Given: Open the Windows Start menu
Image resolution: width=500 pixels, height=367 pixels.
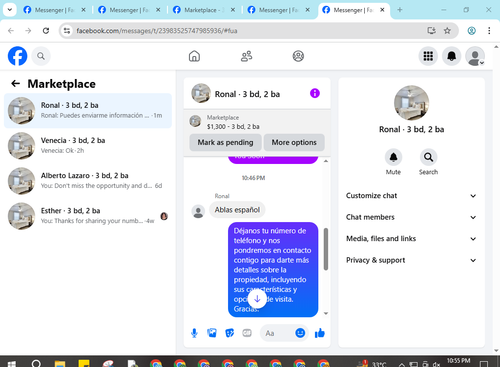Looking at the screenshot, I should tap(12, 363).
